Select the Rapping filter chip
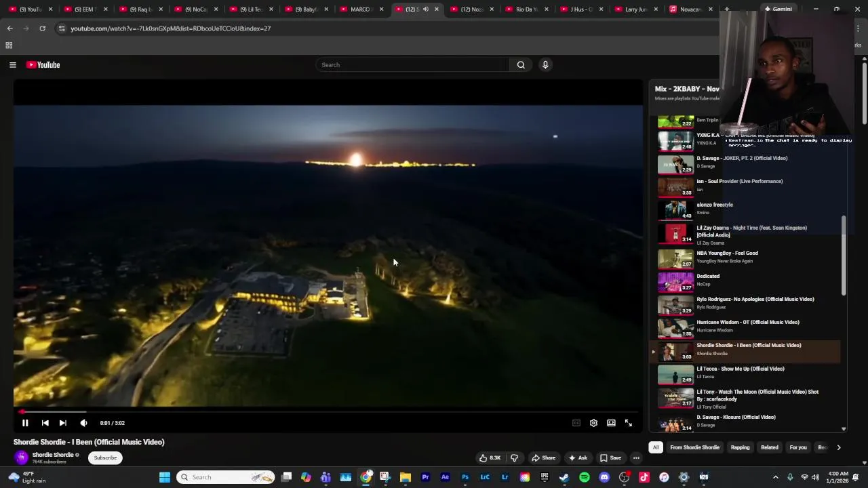The image size is (868, 488). tap(740, 447)
